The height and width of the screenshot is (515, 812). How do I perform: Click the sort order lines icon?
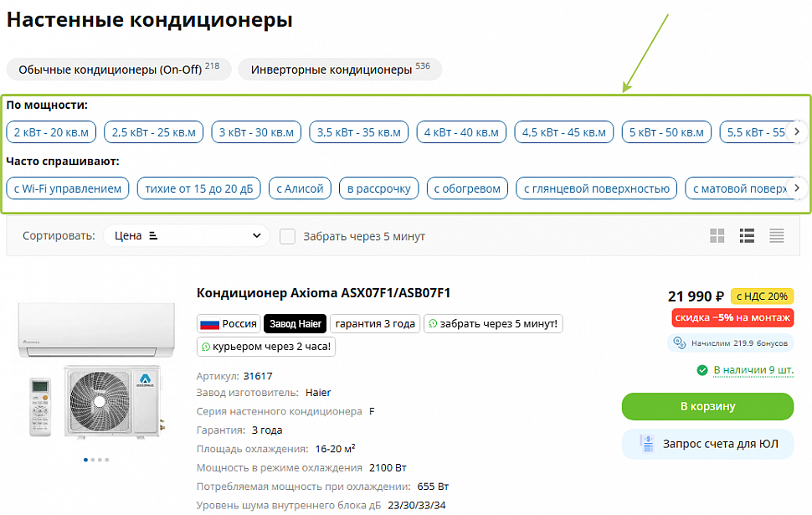153,236
